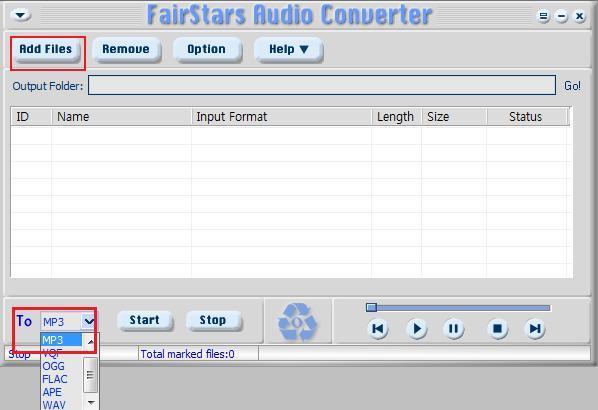598x410 pixels.
Task: Stop audio playback with the square icon
Action: pos(497,329)
